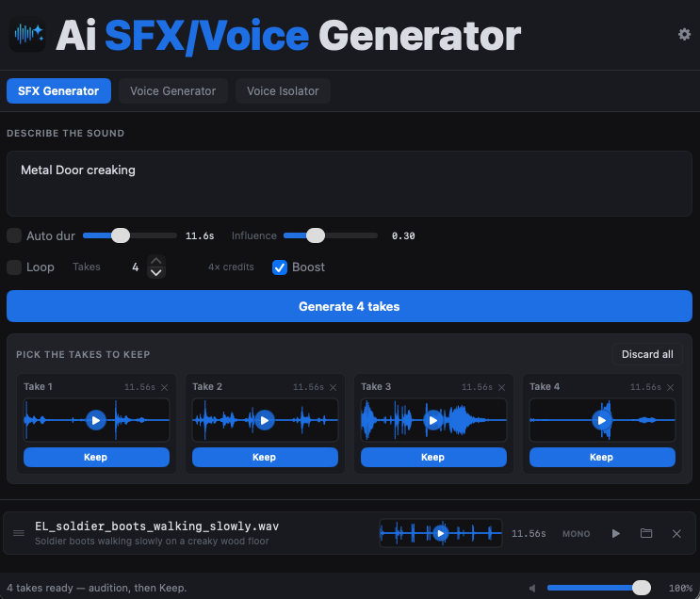Click the Take 1 waveform thumbnail
Image resolution: width=700 pixels, height=599 pixels.
pyautogui.click(x=96, y=420)
